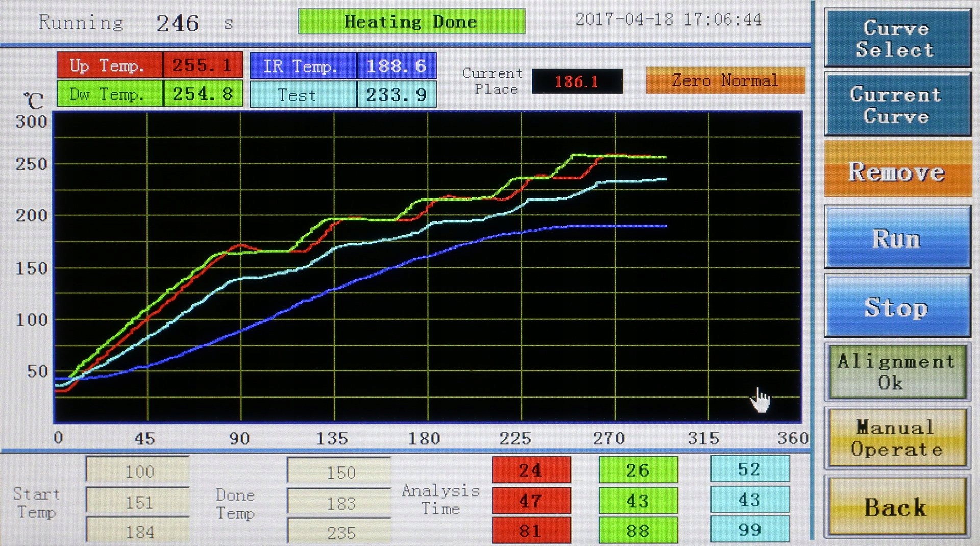Tap the orange Remove button
980x546 pixels.
click(897, 170)
